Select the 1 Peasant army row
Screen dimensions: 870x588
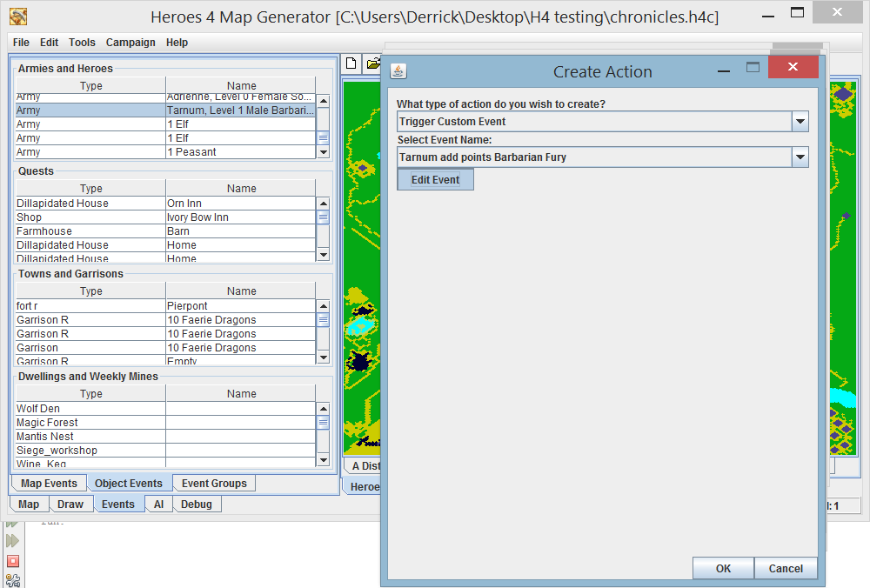166,152
